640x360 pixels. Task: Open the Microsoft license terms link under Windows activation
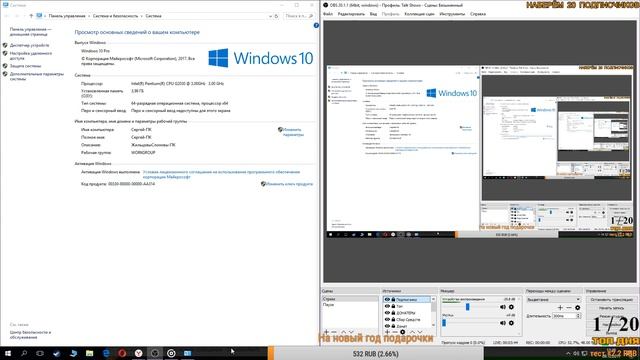[x=221, y=174]
